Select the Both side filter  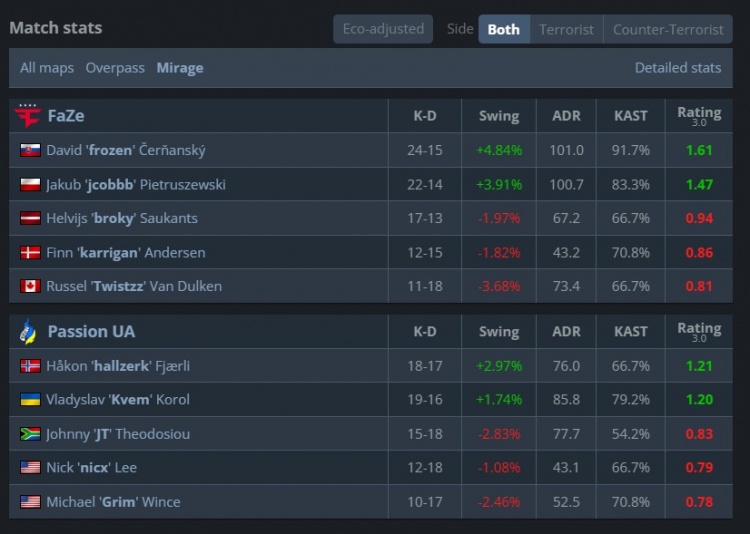click(503, 29)
